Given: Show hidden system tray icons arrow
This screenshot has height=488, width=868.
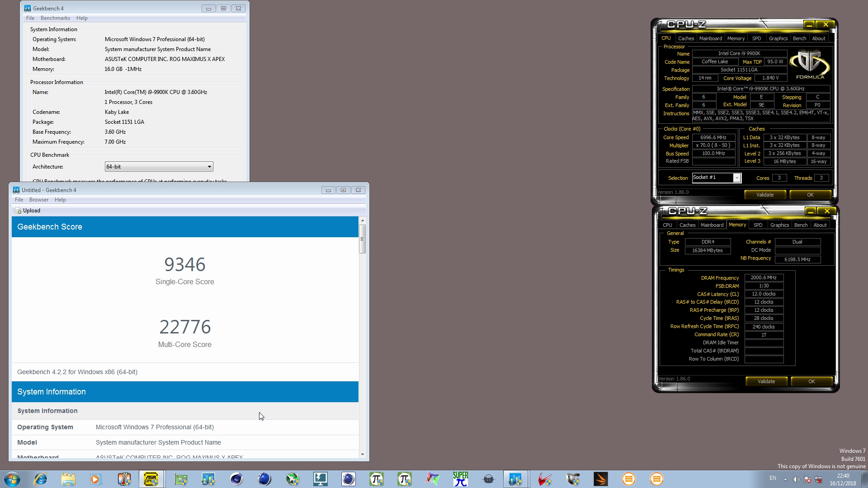Looking at the screenshot, I should [785, 479].
